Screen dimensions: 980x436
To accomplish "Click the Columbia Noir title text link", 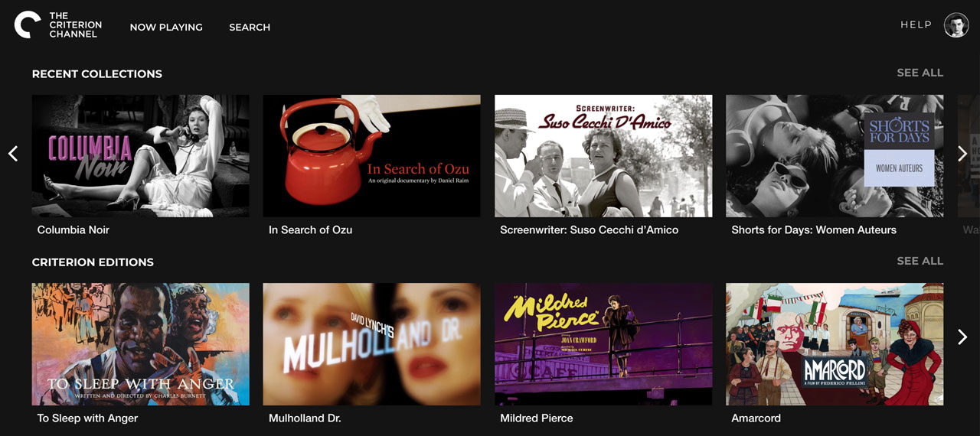I will (x=73, y=229).
